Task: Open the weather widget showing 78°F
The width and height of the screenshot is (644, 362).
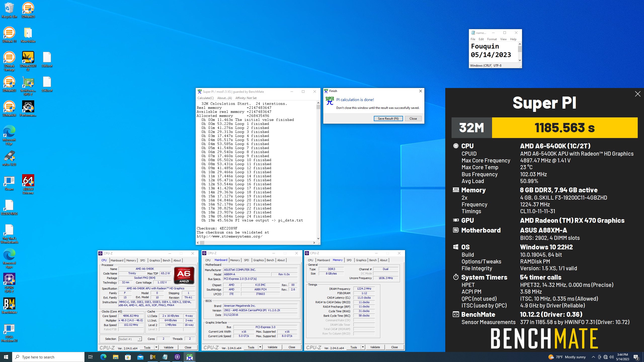Action: tap(567, 357)
